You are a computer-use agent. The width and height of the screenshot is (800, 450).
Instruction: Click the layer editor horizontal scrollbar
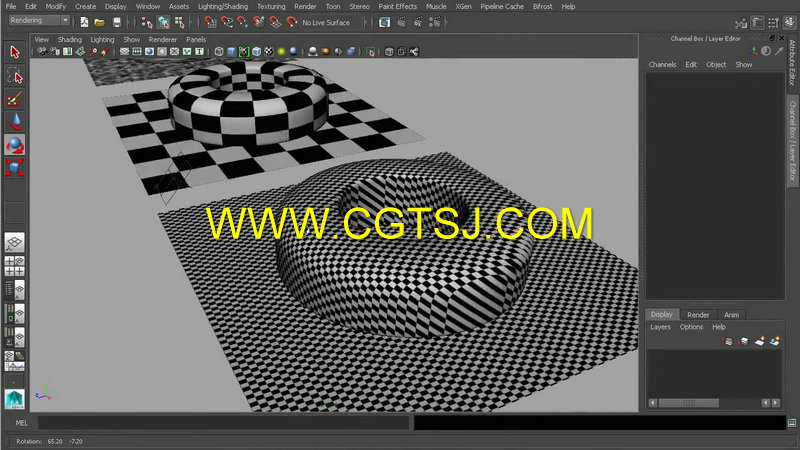click(x=688, y=403)
